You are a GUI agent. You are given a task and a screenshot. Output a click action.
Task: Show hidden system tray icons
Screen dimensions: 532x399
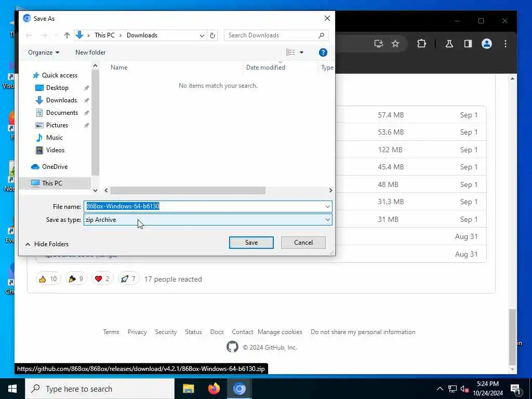[x=440, y=389]
